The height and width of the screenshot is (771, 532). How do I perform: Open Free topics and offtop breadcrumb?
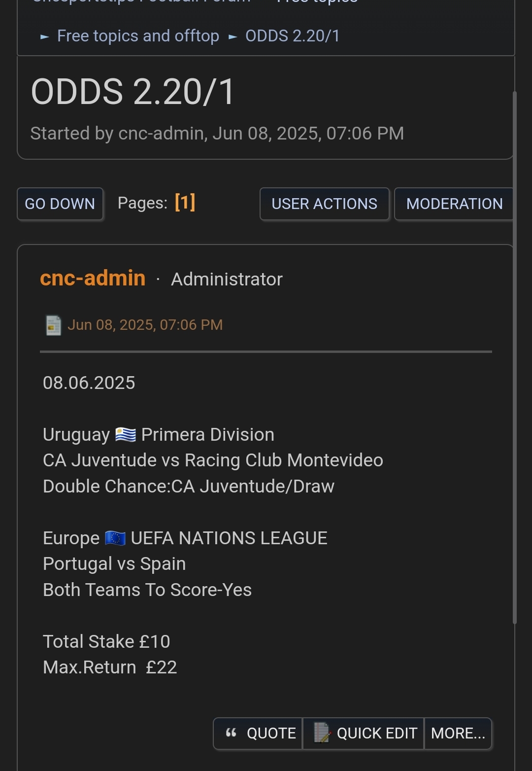coord(138,36)
